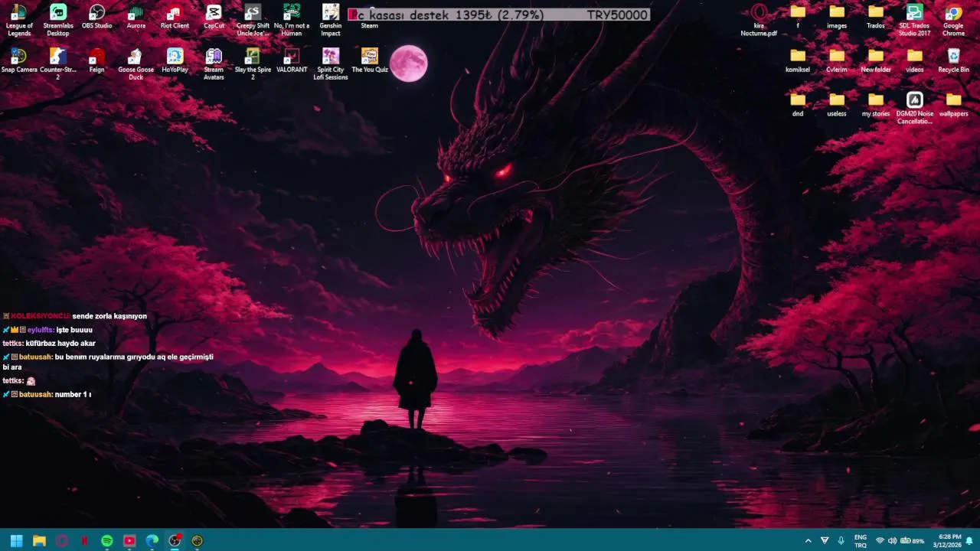Click the speaker volume tray icon

click(x=892, y=541)
